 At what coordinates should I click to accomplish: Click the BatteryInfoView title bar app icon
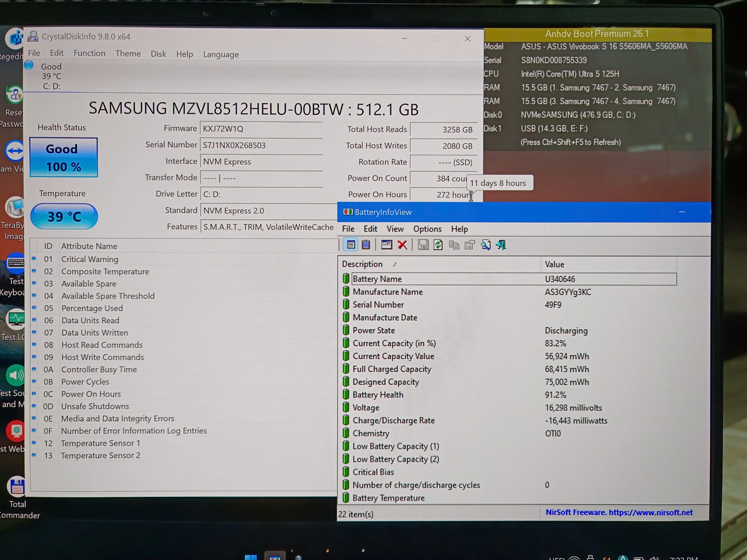coord(348,212)
